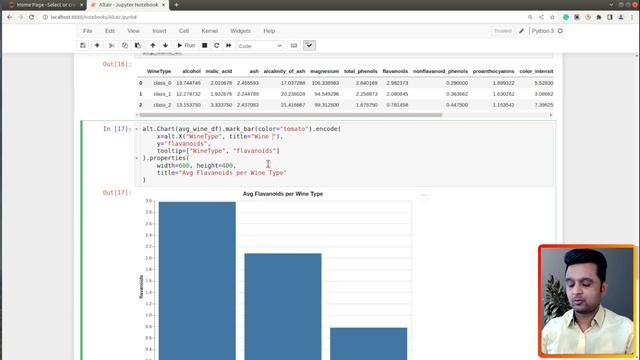
Task: Click the Avg Flavanoids per Wine Type title
Action: click(x=283, y=194)
